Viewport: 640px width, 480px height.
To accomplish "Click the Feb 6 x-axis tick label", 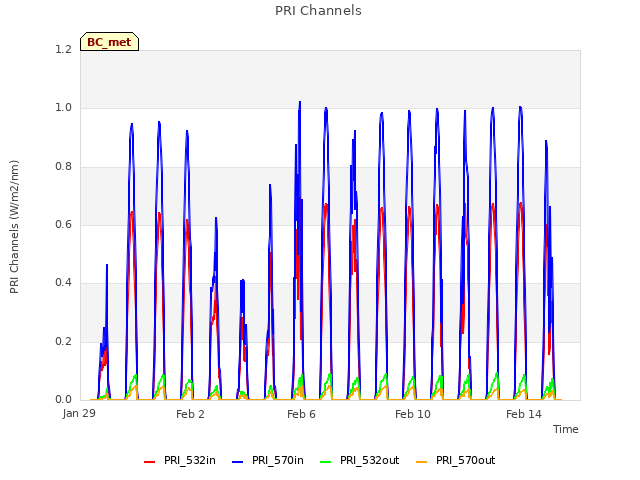I will [301, 414].
